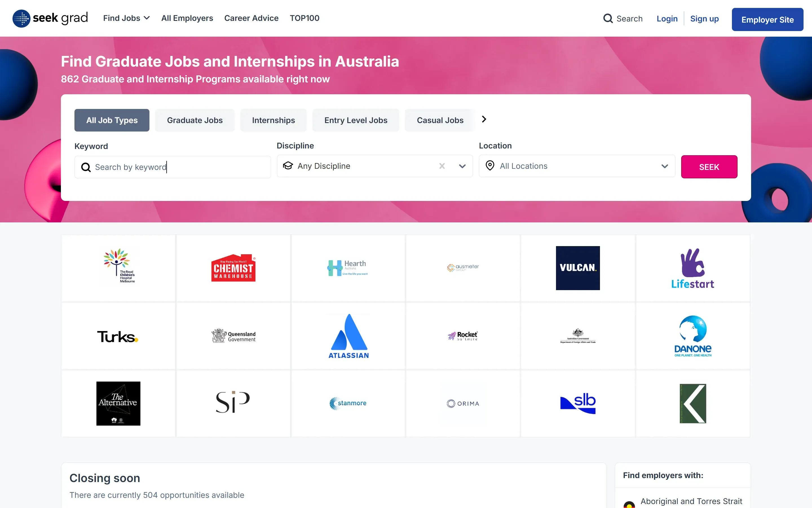Click the Closing soon heading
The width and height of the screenshot is (812, 508).
105,478
